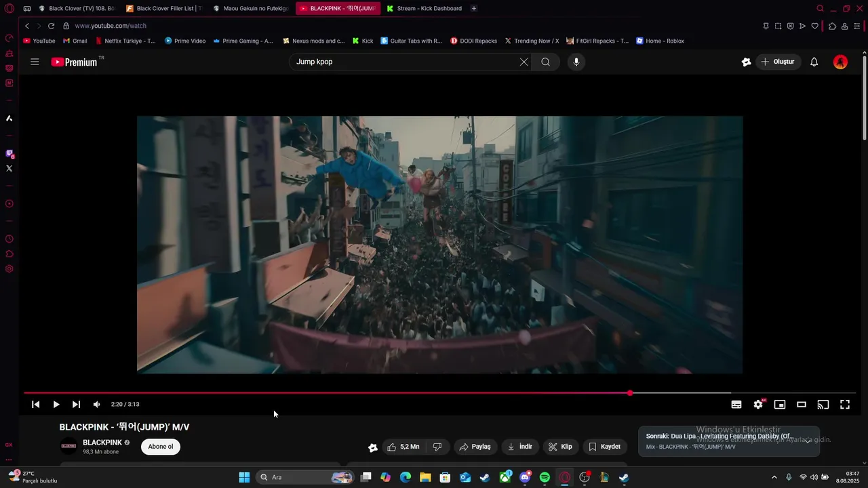The width and height of the screenshot is (868, 488).
Task: Toggle subtitles on the player
Action: 736,404
